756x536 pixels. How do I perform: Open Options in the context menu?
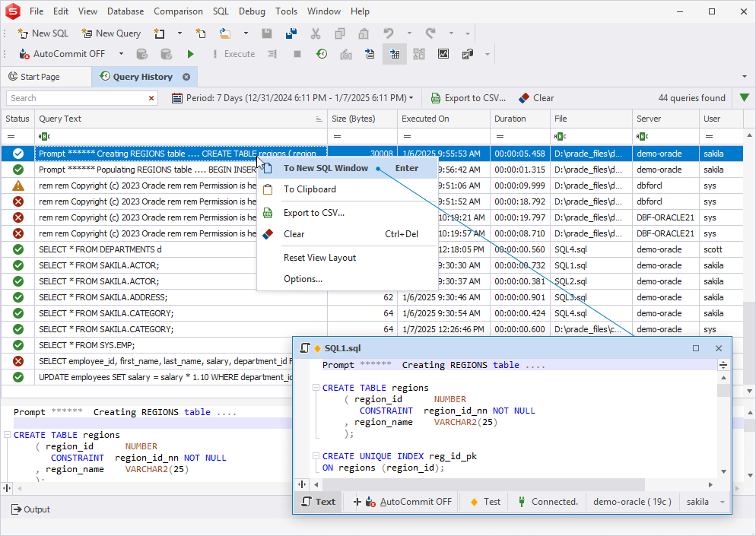click(347, 279)
